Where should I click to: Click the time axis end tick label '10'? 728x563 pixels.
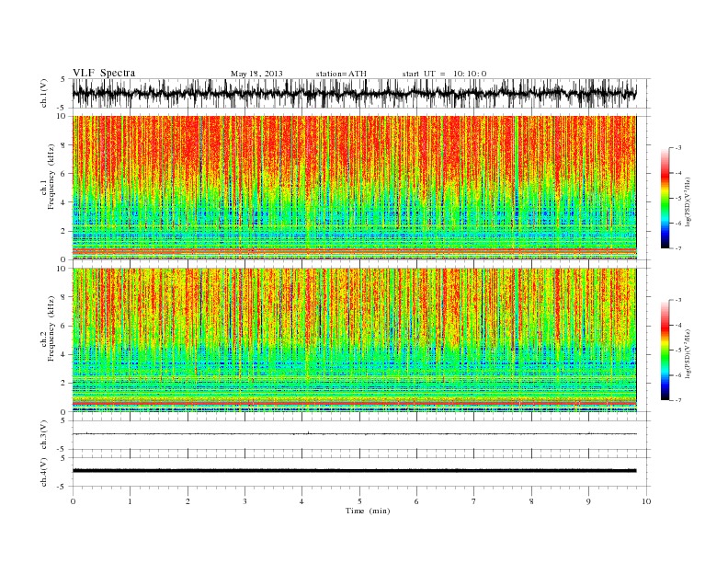pos(646,501)
